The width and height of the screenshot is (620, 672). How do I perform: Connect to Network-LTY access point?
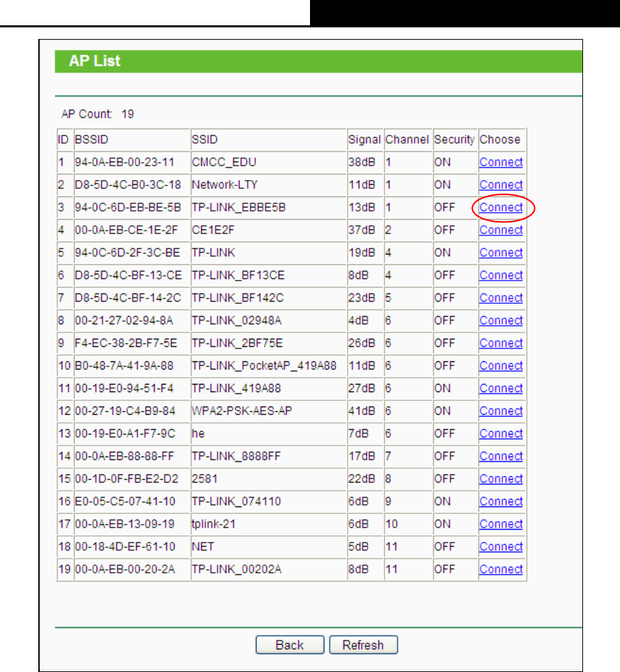(x=501, y=185)
